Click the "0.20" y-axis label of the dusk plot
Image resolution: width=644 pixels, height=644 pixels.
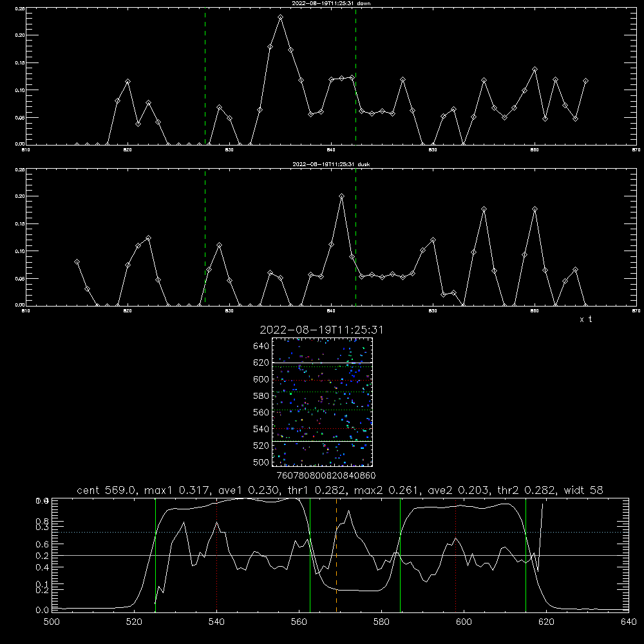pyautogui.click(x=20, y=196)
